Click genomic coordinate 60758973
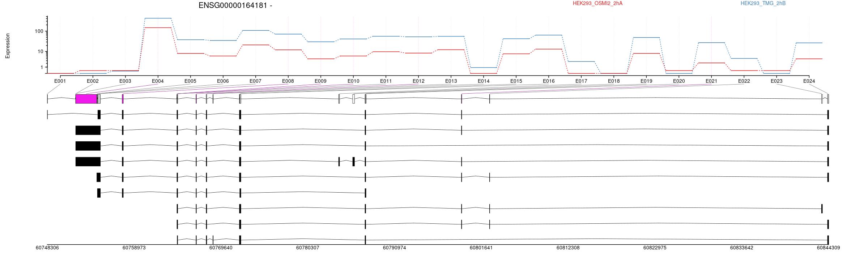 [x=134, y=248]
